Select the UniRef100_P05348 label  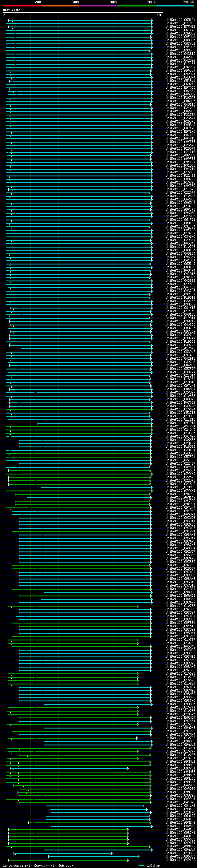pos(180,646)
